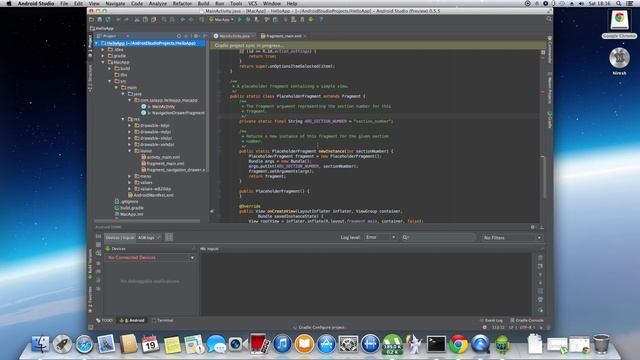Click the Redo arrow in toolbar

click(126, 19)
